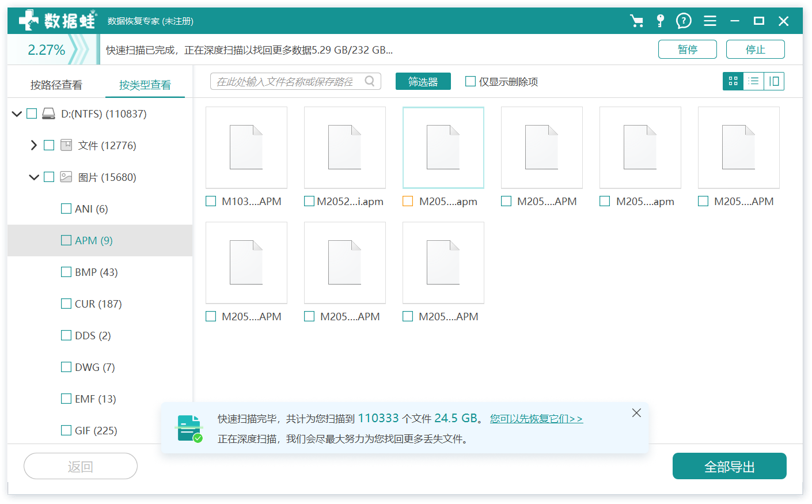
Task: Check the GIF (225) checkbox
Action: [66, 430]
